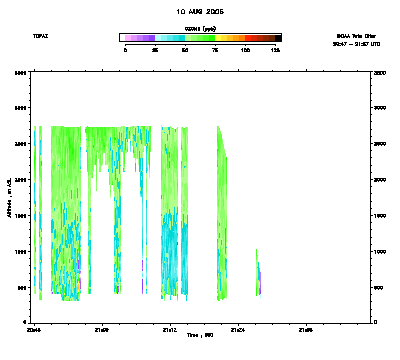Select the colorbar tick label 100

(245, 50)
